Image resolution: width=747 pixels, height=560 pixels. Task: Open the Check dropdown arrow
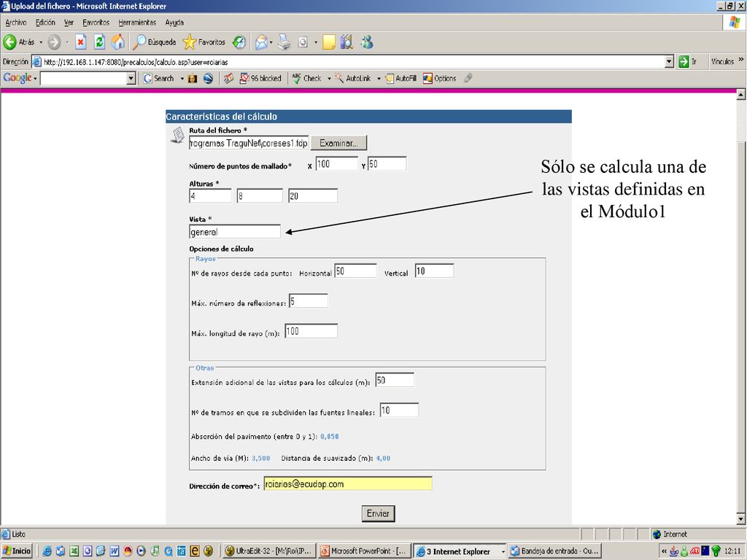point(329,79)
